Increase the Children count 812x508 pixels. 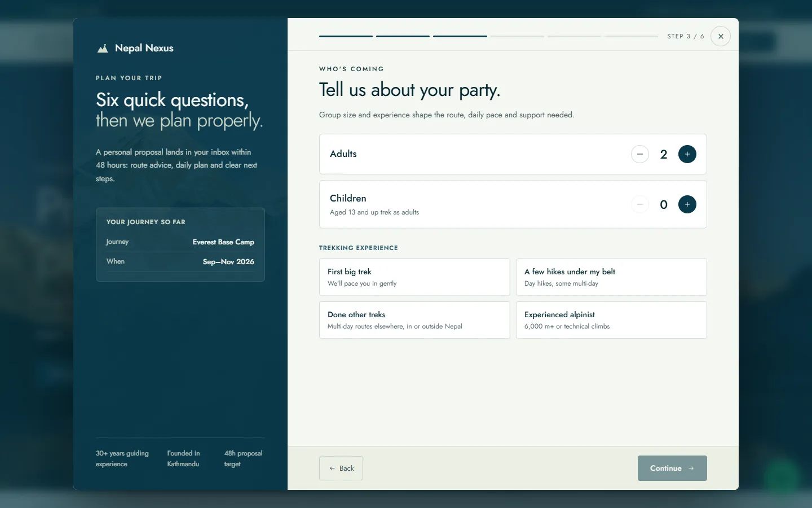pyautogui.click(x=687, y=204)
